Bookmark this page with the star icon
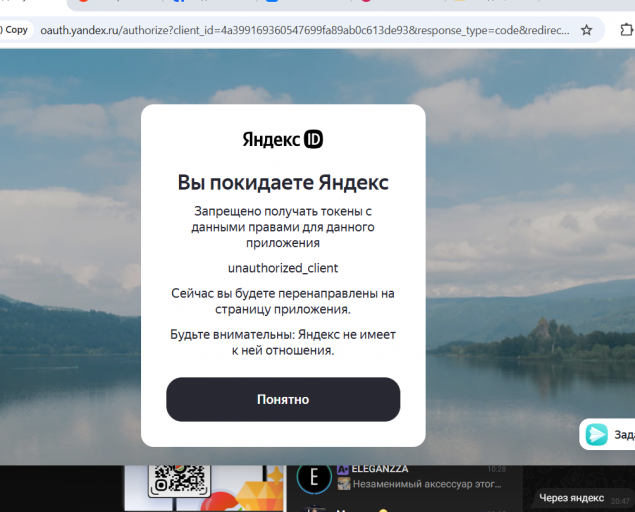The height and width of the screenshot is (512, 635). pos(586,30)
